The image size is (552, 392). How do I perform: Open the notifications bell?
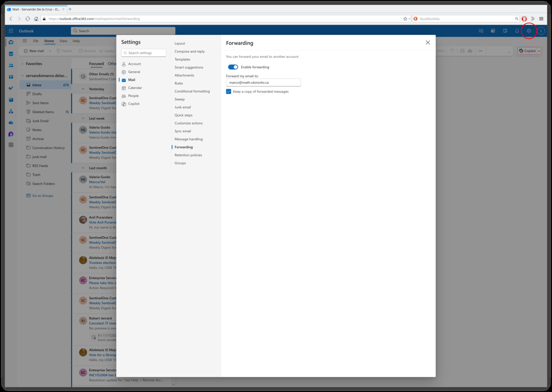click(517, 31)
